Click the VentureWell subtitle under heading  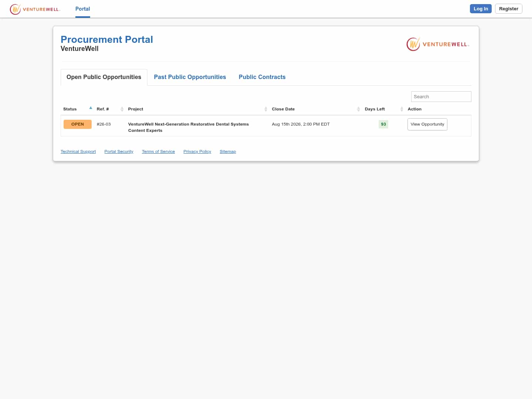tap(79, 49)
